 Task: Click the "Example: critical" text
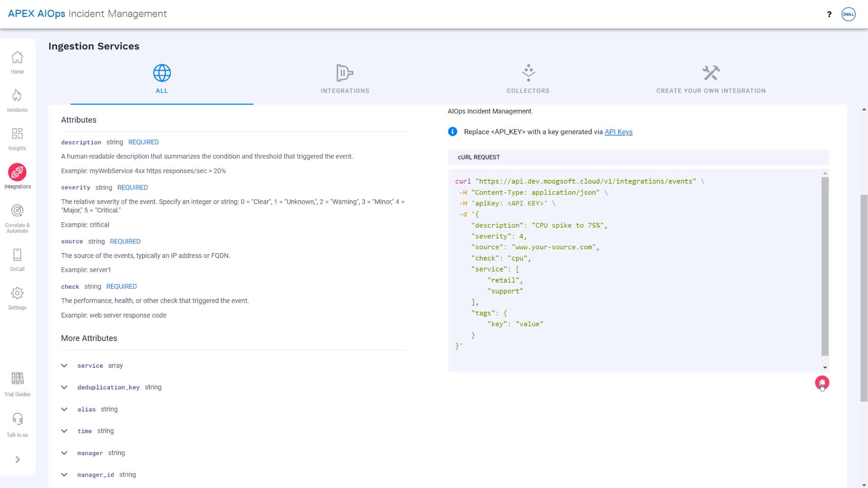[85, 225]
